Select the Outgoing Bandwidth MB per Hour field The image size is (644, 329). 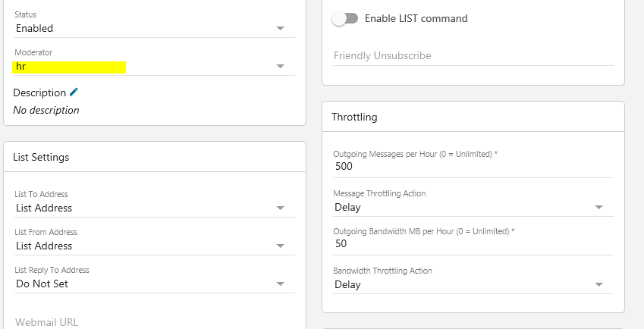pyautogui.click(x=472, y=244)
